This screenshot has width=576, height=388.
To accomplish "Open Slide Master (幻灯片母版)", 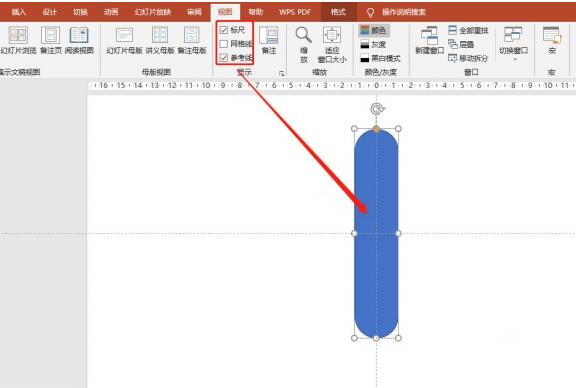I will (x=124, y=41).
